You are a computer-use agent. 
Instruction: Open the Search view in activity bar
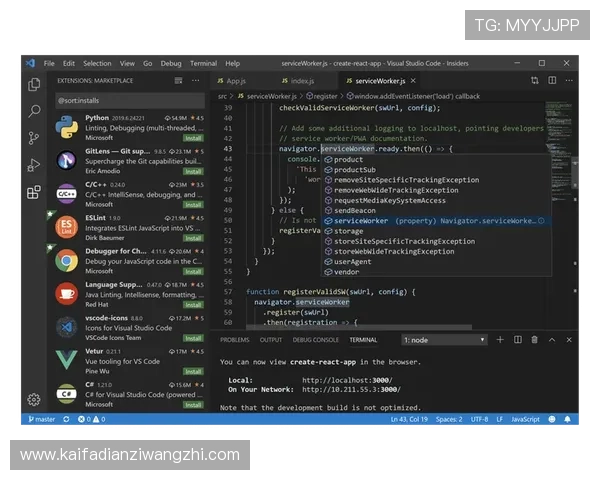34,111
